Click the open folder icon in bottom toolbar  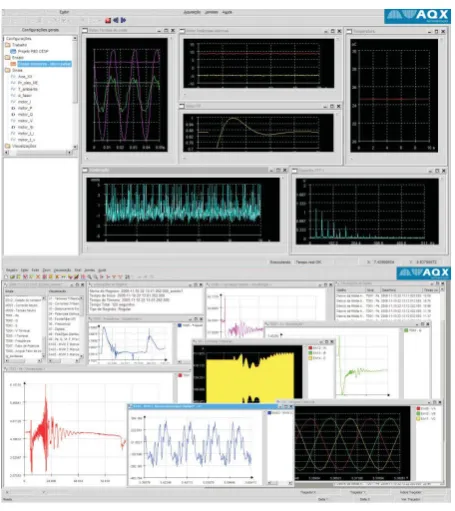(x=12, y=277)
